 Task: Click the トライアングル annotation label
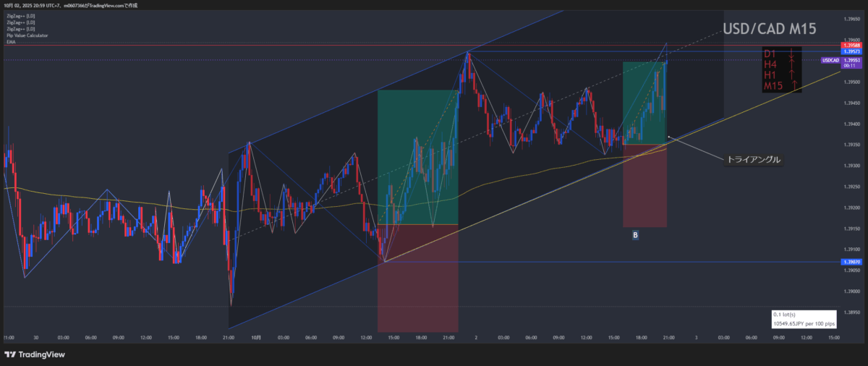pos(752,160)
